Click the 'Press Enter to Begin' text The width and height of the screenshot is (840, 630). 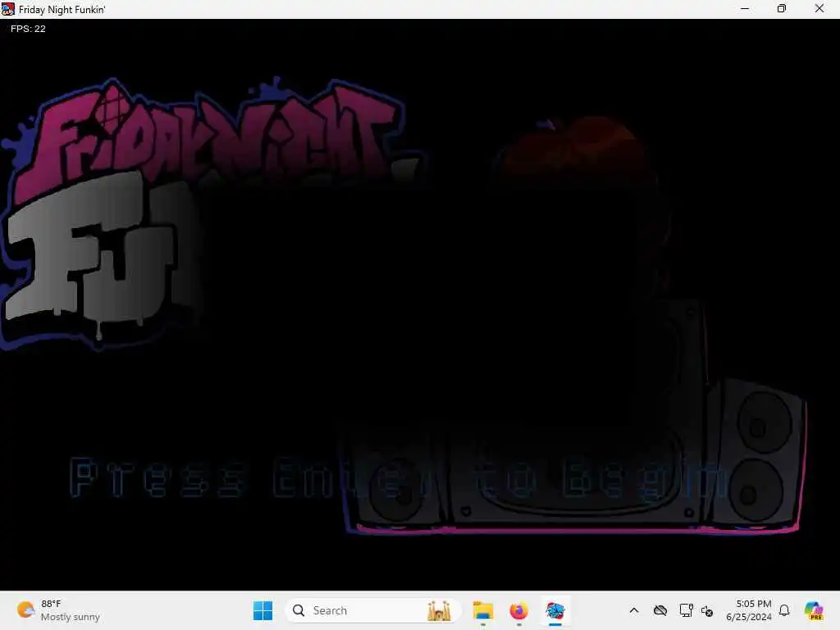(398, 478)
